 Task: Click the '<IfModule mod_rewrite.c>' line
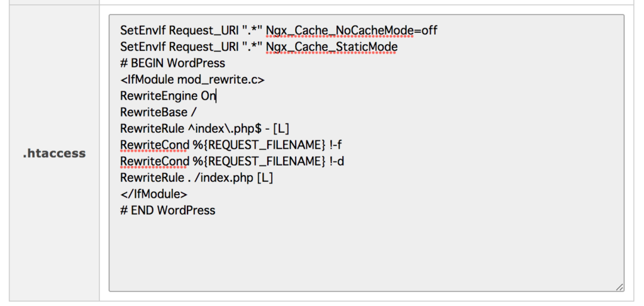click(192, 80)
